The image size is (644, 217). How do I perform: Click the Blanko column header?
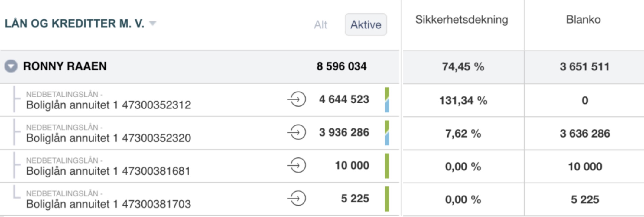point(583,20)
